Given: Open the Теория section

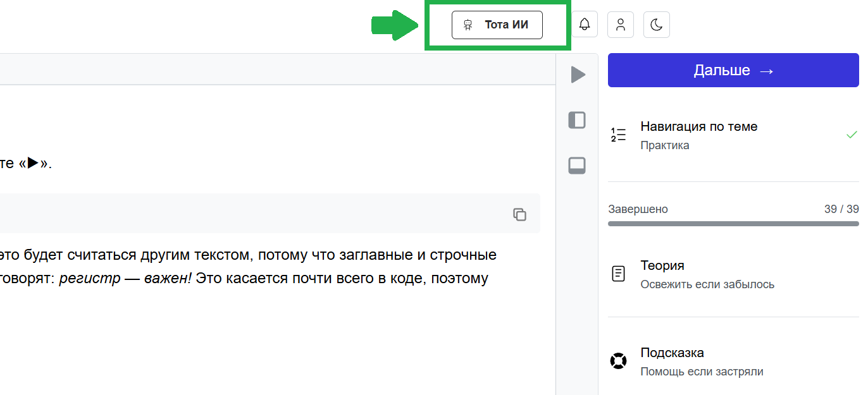Looking at the screenshot, I should (707, 274).
